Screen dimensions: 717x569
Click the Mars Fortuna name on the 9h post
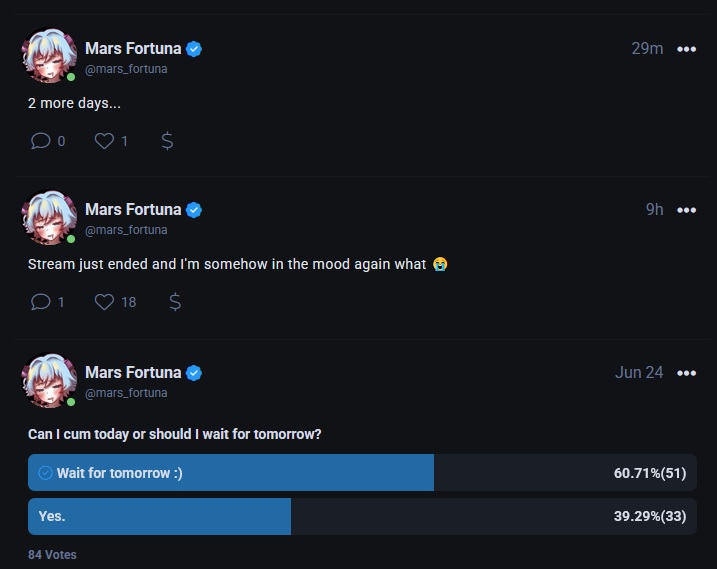(x=133, y=209)
